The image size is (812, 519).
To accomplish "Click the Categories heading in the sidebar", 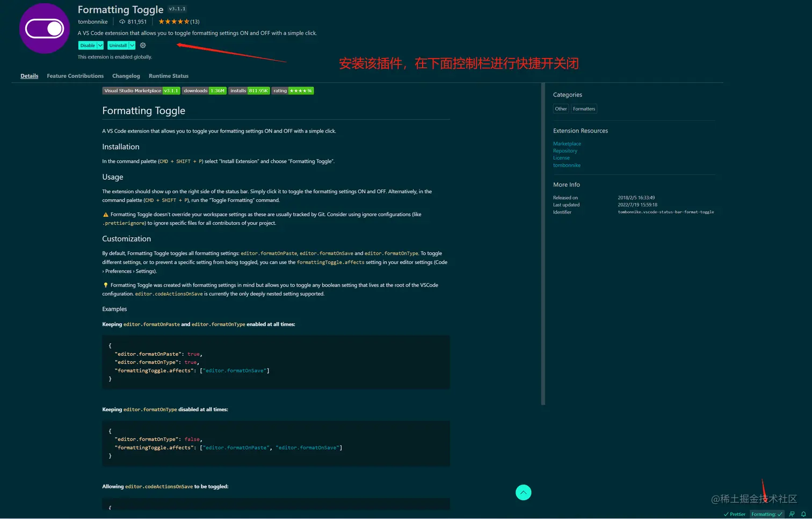I will [568, 95].
